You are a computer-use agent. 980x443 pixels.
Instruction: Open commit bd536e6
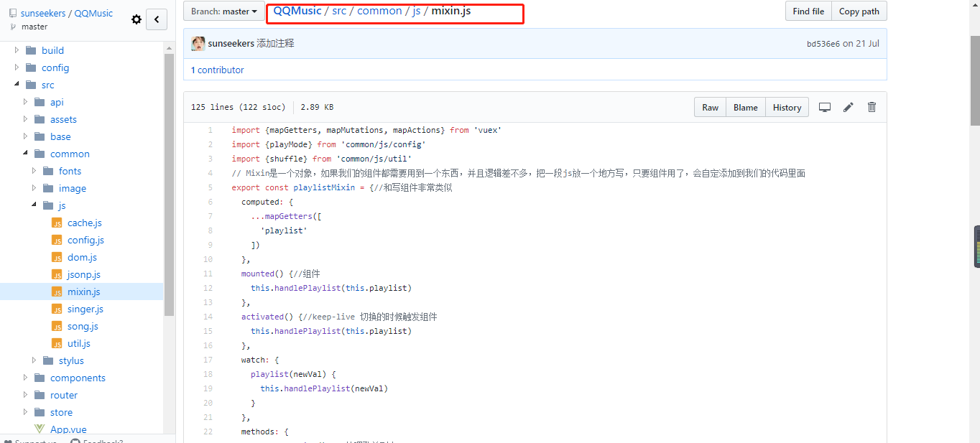click(823, 44)
